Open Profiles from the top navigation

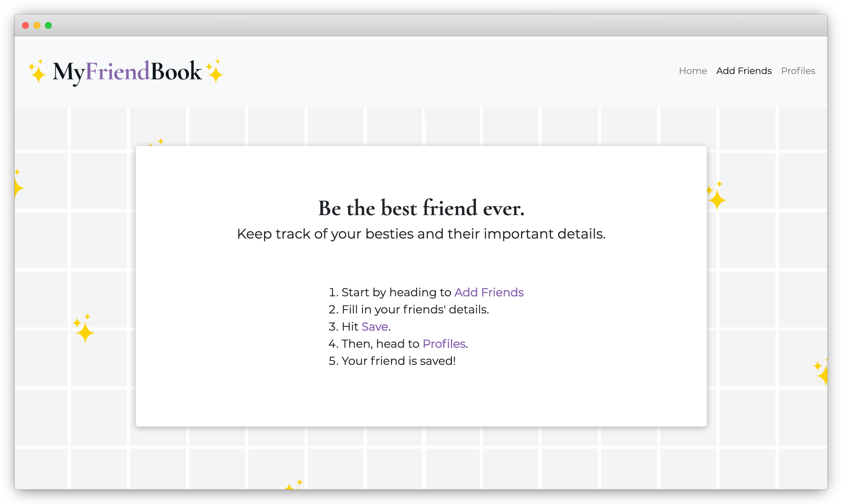coord(798,71)
